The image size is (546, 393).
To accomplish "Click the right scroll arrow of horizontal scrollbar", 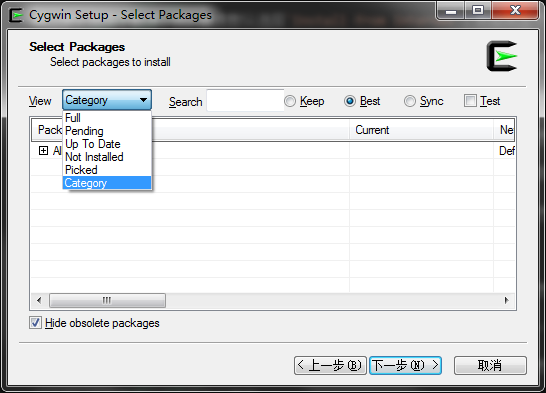I will tap(507, 300).
